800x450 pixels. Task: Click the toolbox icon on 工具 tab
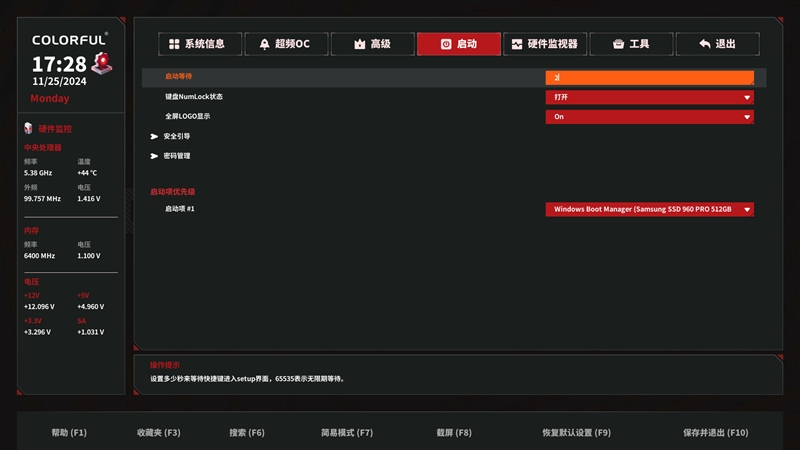618,44
